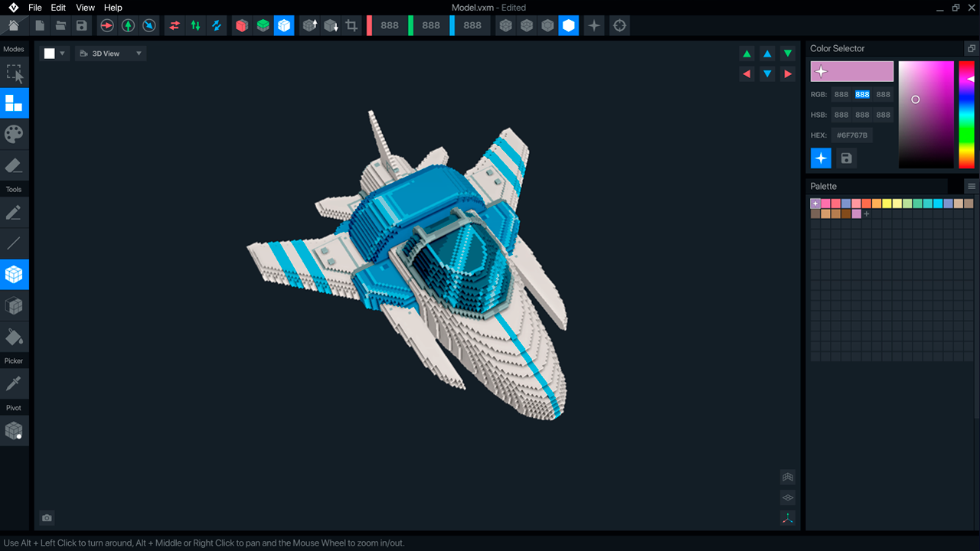Choose the box tool
Image resolution: width=980 pixels, height=551 pixels.
click(x=14, y=274)
